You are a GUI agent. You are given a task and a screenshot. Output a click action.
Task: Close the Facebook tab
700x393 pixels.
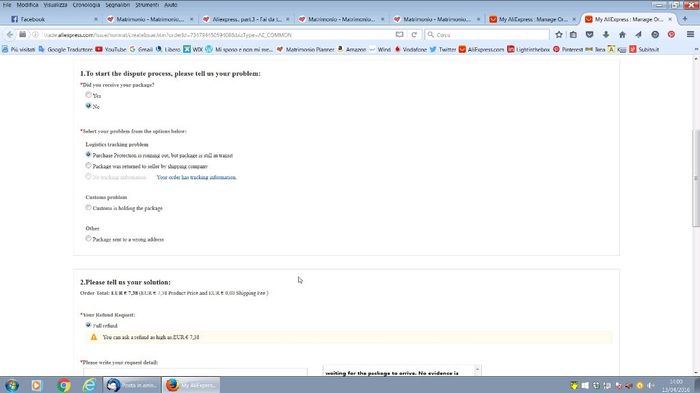[x=96, y=19]
